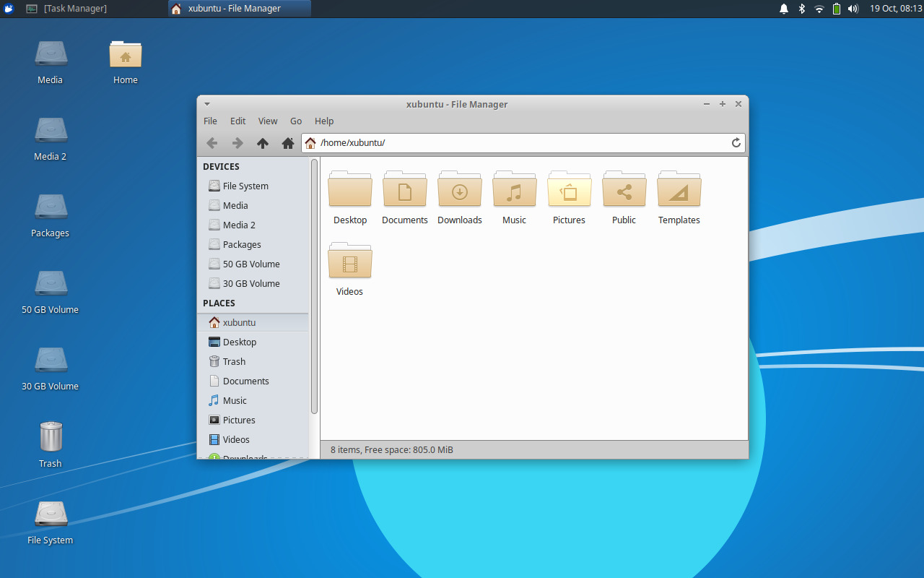Screen dimensions: 924x578
Task: Select the File System desktop icon
Action: 51,514
